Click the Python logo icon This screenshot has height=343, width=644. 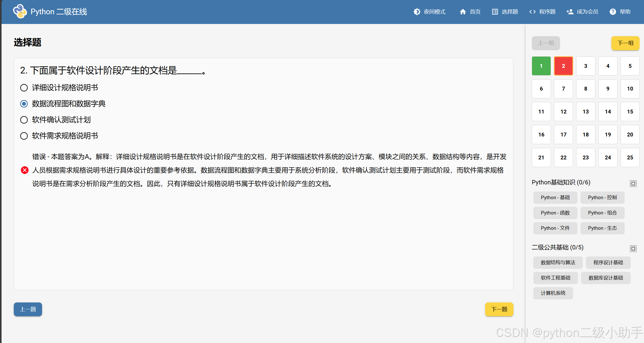[x=20, y=11]
